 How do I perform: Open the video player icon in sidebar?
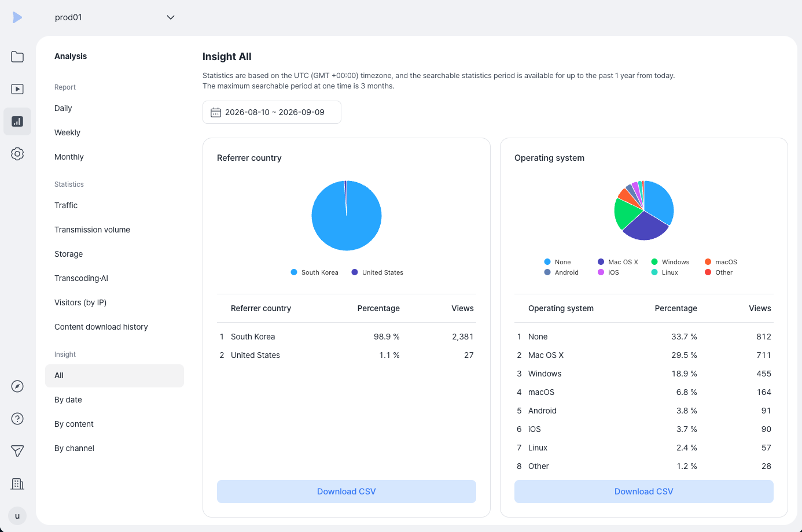click(17, 89)
